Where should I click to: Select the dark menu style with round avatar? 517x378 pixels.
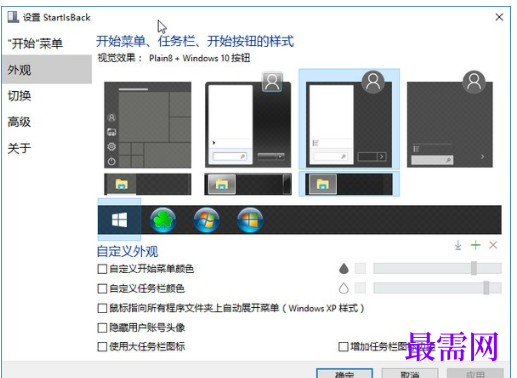point(450,119)
